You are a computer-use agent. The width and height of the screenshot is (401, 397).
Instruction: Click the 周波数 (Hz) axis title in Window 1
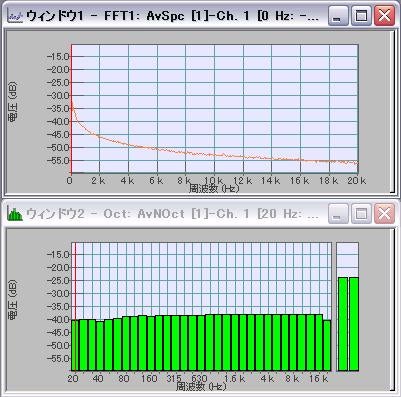click(x=214, y=189)
